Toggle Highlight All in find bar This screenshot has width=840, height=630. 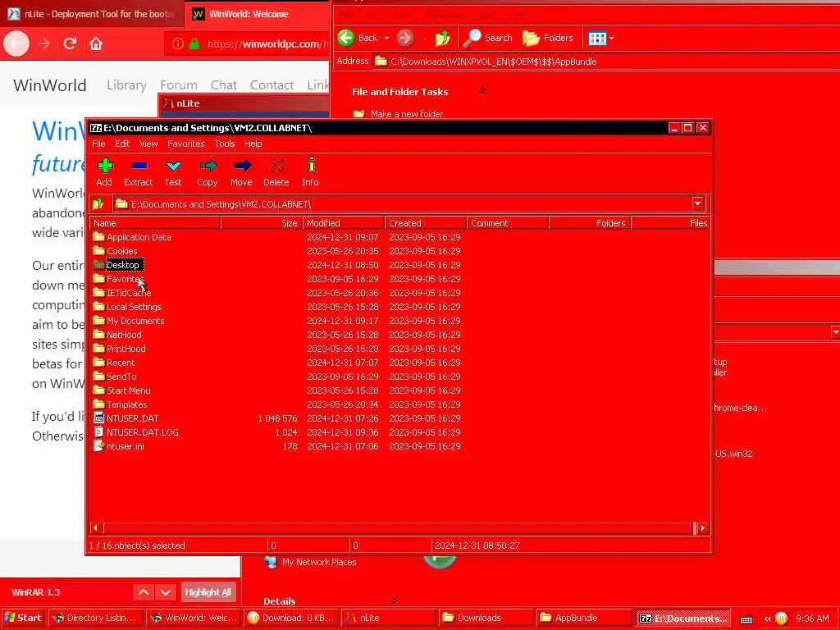pyautogui.click(x=208, y=592)
